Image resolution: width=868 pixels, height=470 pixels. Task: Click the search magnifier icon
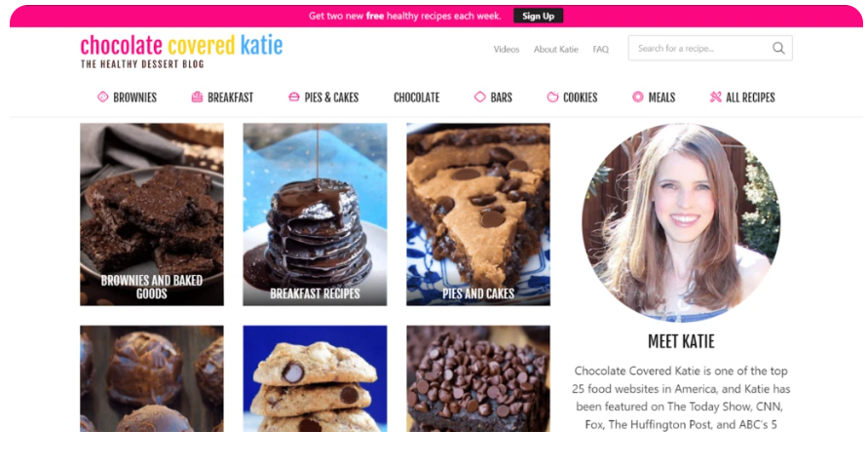pyautogui.click(x=778, y=48)
